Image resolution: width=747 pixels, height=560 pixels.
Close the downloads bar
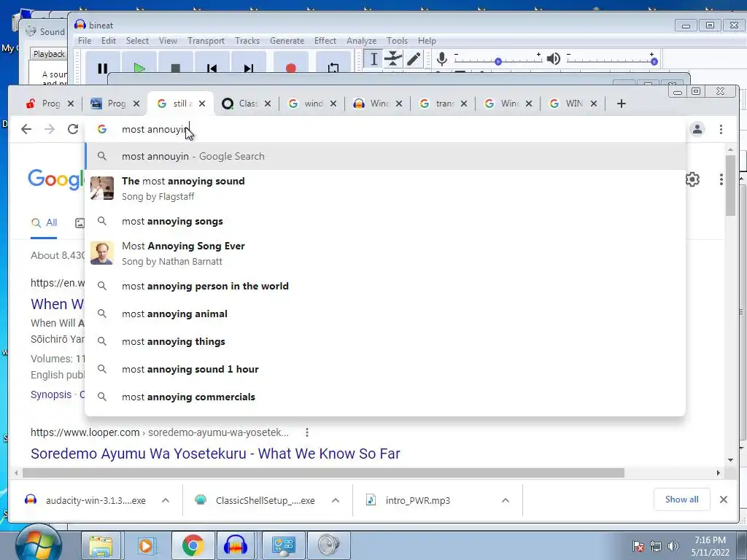tap(723, 499)
